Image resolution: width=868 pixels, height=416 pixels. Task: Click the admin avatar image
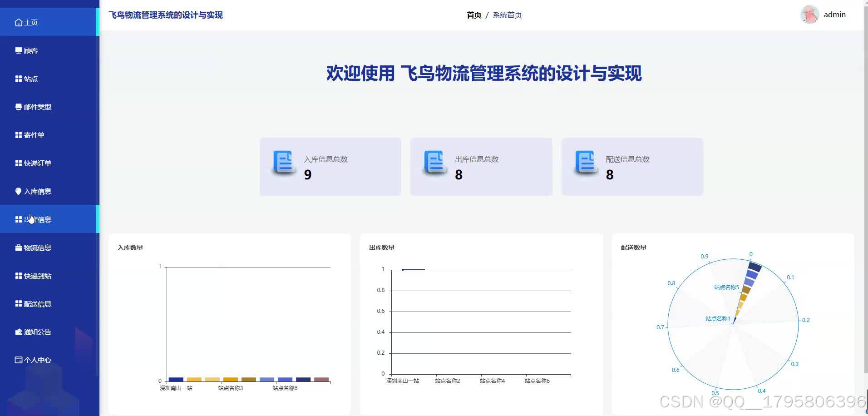[809, 14]
